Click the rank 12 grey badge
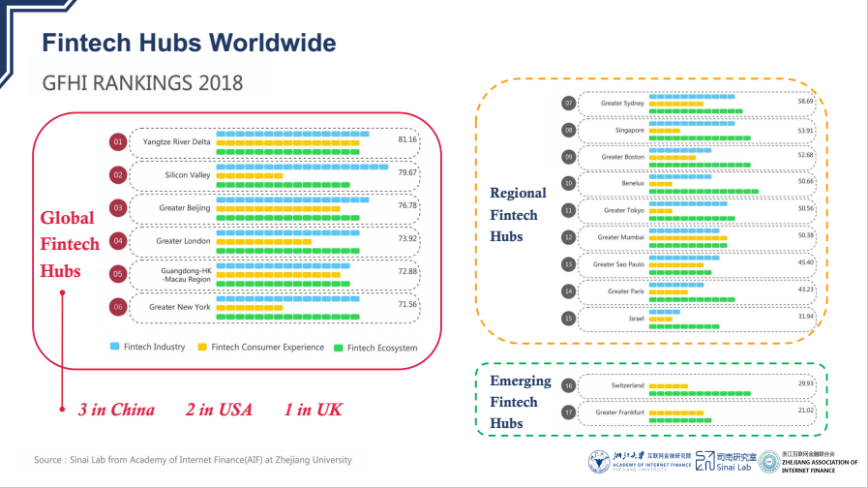This screenshot has height=488, width=868. (x=569, y=237)
